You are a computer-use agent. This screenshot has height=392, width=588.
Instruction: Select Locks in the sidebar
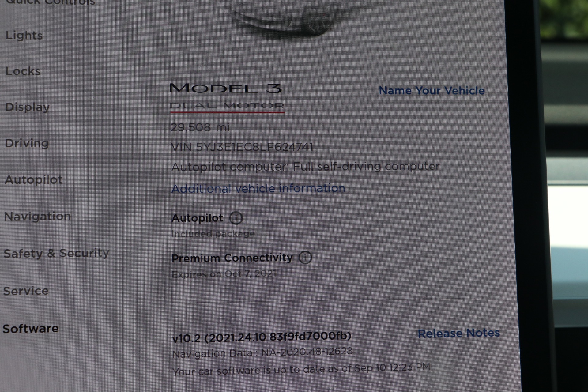23,71
